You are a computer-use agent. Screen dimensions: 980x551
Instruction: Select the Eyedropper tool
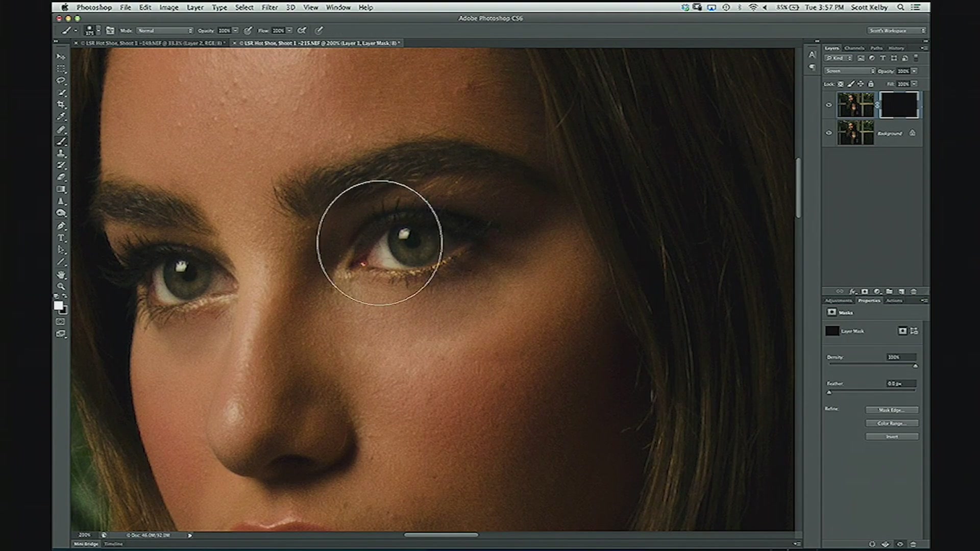click(61, 117)
